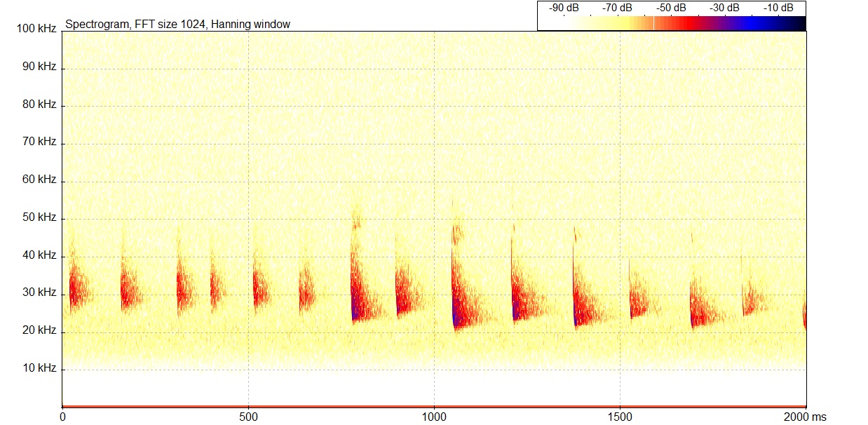The height and width of the screenshot is (425, 868).
Task: Click the 0 time axis label
Action: click(63, 417)
